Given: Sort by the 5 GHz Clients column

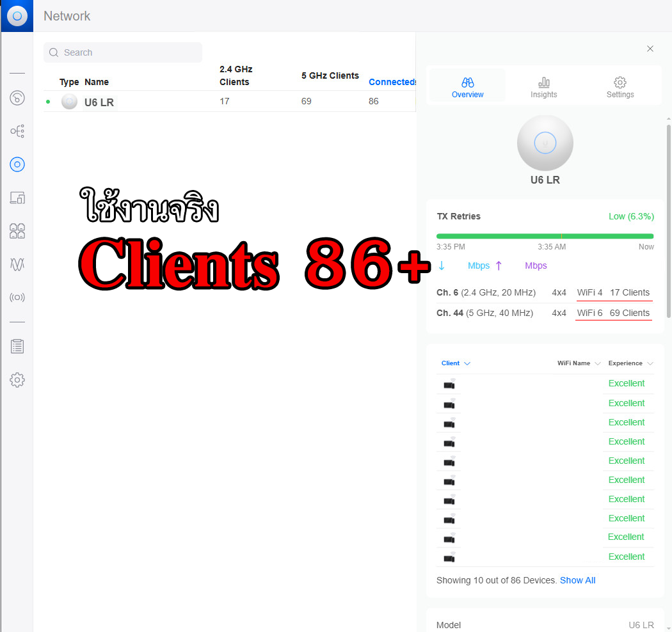Looking at the screenshot, I should tap(330, 76).
